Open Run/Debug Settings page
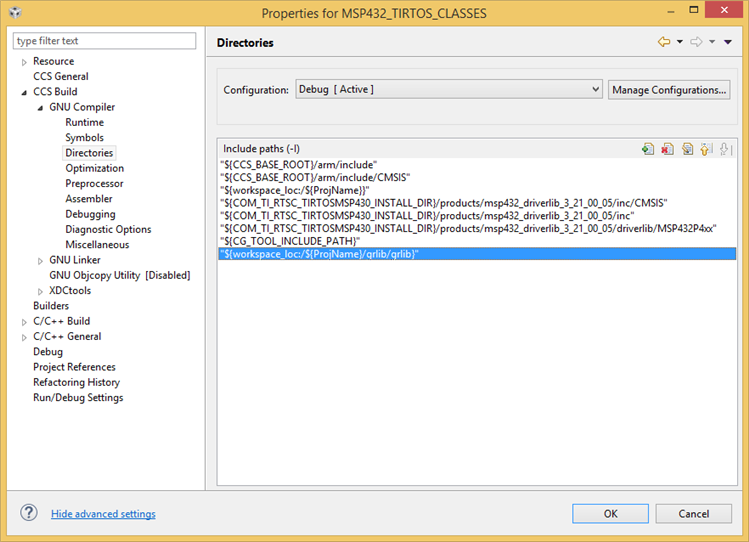This screenshot has width=749, height=542. (x=78, y=397)
